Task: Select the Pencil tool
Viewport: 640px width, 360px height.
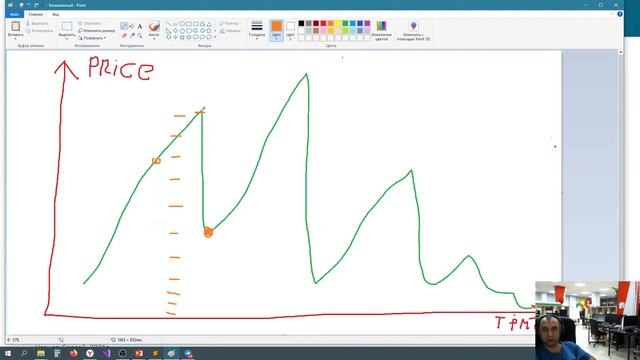Action: pyautogui.click(x=124, y=27)
